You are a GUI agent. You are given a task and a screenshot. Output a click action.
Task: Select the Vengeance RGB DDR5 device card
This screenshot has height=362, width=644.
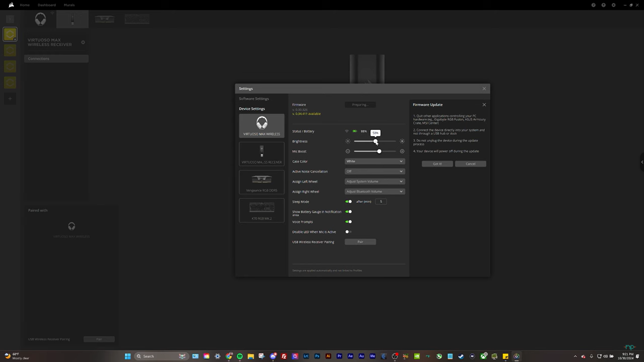(262, 182)
